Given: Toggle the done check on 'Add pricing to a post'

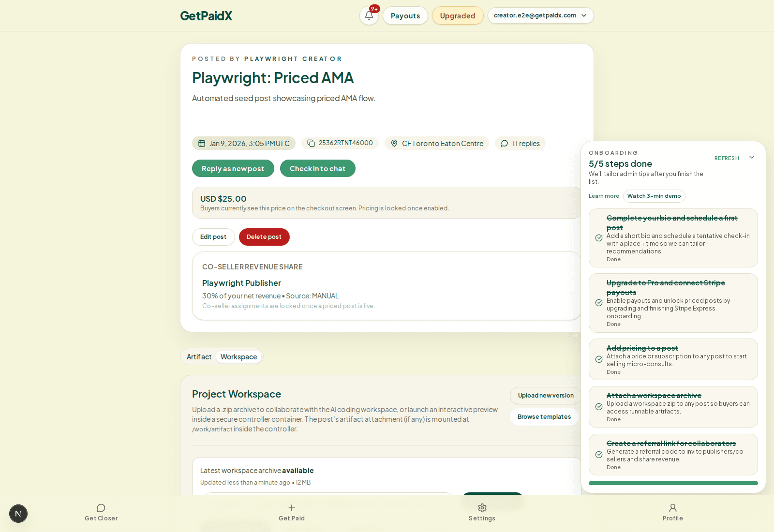Looking at the screenshot, I should click(x=598, y=359).
